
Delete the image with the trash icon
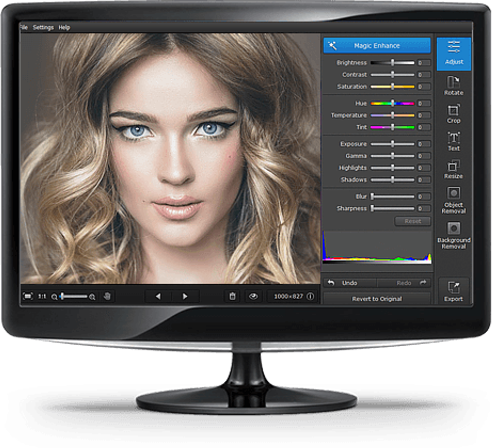pos(232,296)
